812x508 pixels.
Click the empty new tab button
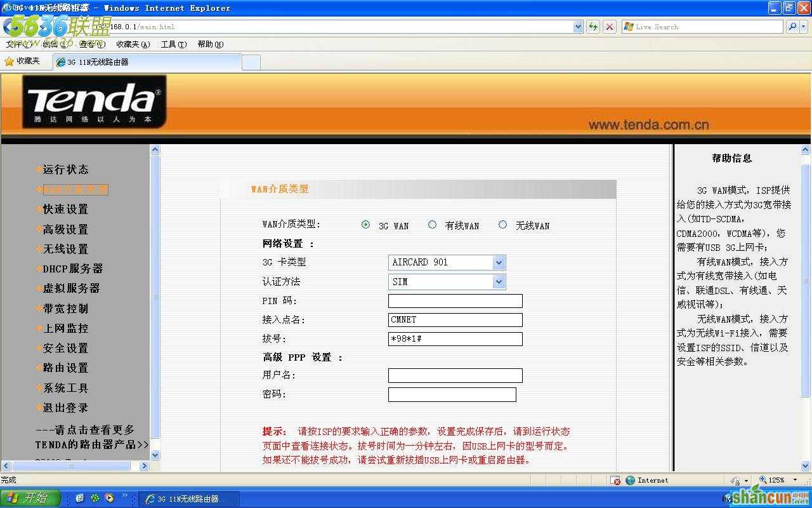coord(251,62)
